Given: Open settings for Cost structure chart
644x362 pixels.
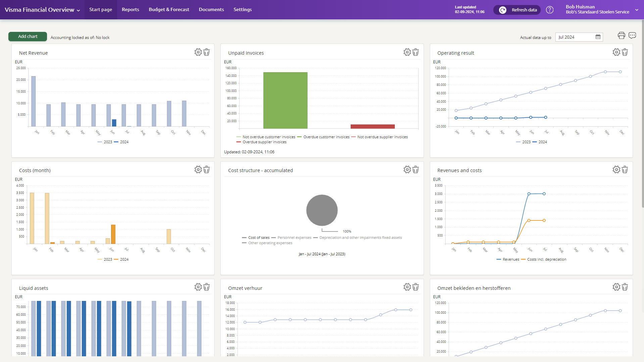Looking at the screenshot, I should tap(407, 170).
